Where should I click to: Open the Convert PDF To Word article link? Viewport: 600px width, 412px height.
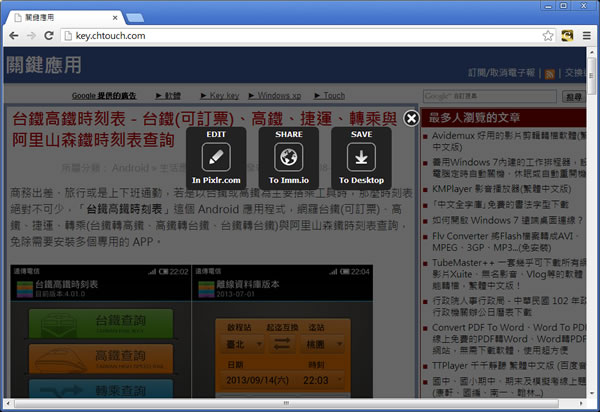(x=509, y=339)
